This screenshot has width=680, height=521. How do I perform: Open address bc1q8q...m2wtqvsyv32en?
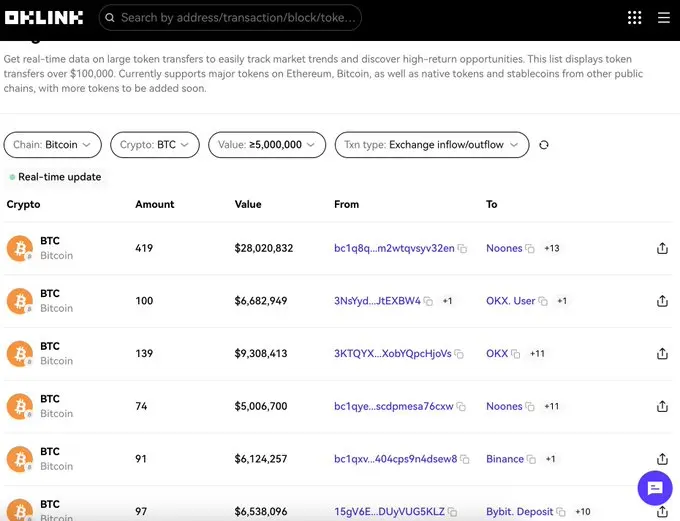point(394,248)
